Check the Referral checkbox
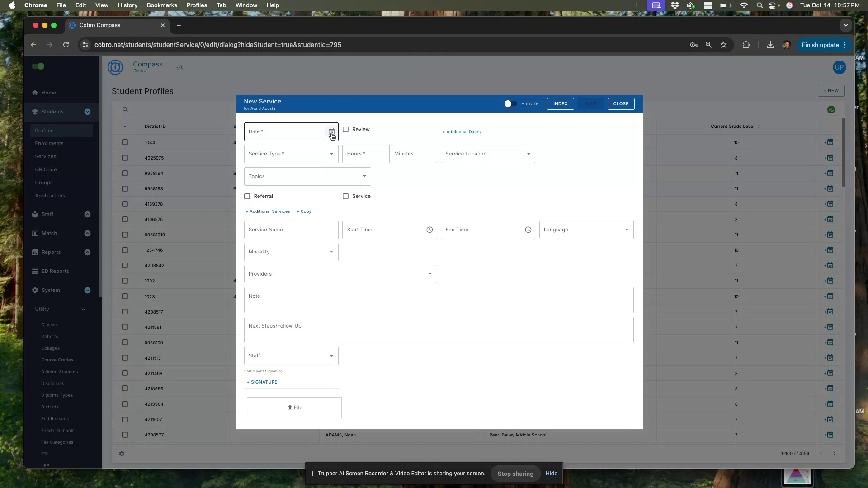The image size is (868, 488). pyautogui.click(x=247, y=196)
